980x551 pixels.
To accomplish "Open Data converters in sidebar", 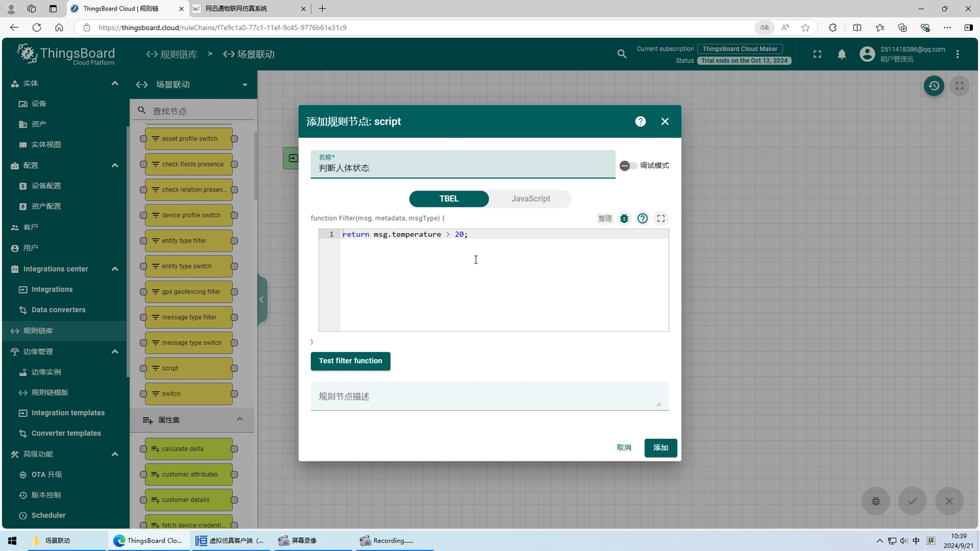I will [x=58, y=310].
